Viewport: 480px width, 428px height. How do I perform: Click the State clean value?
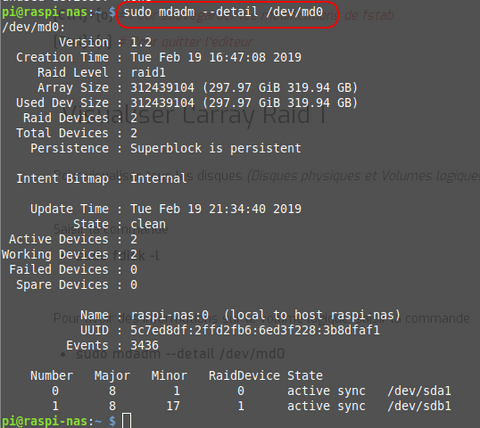tap(148, 224)
